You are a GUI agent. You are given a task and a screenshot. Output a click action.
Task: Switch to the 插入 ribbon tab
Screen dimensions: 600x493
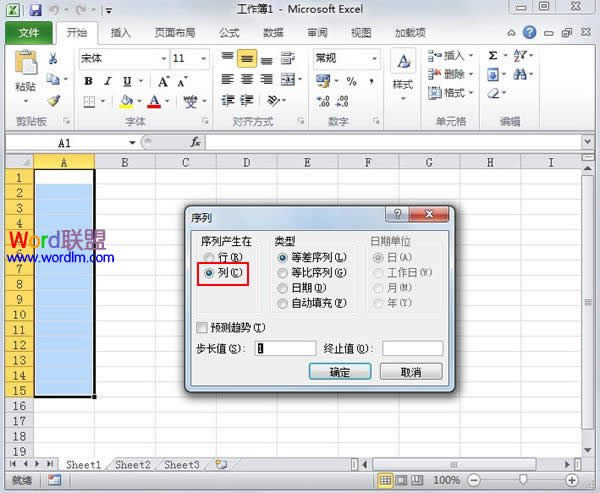[121, 33]
